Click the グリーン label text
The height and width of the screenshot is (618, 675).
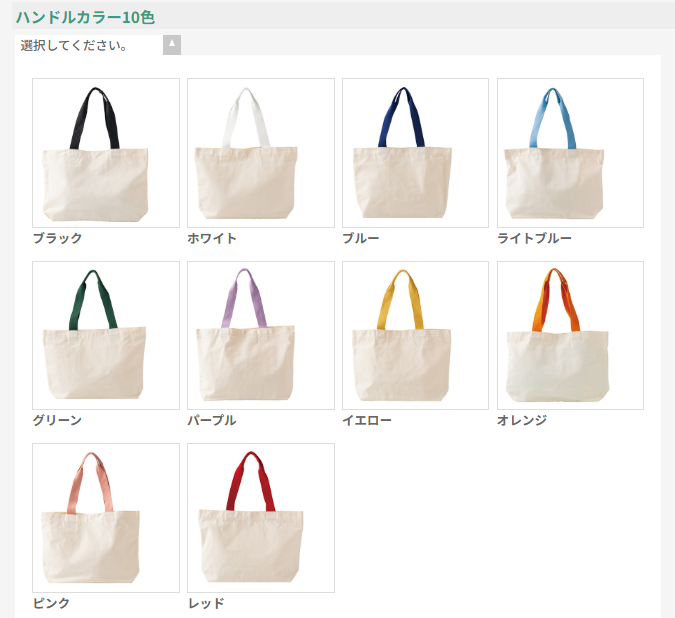click(57, 420)
